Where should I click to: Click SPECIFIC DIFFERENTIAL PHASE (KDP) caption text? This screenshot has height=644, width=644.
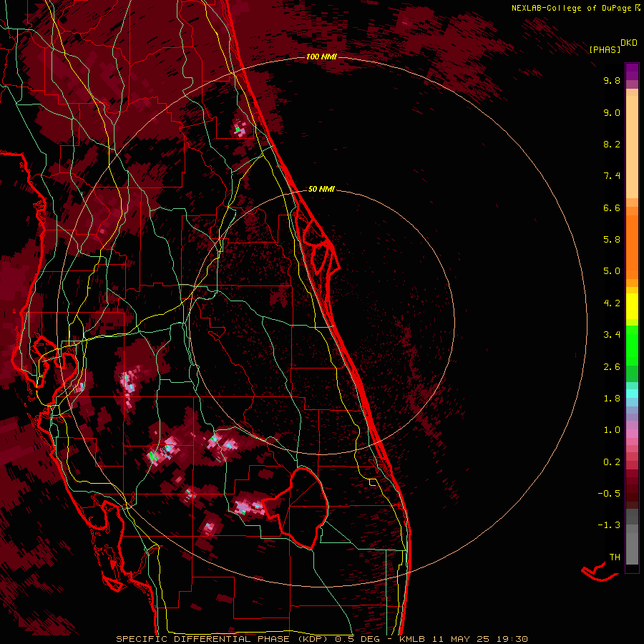click(x=223, y=639)
